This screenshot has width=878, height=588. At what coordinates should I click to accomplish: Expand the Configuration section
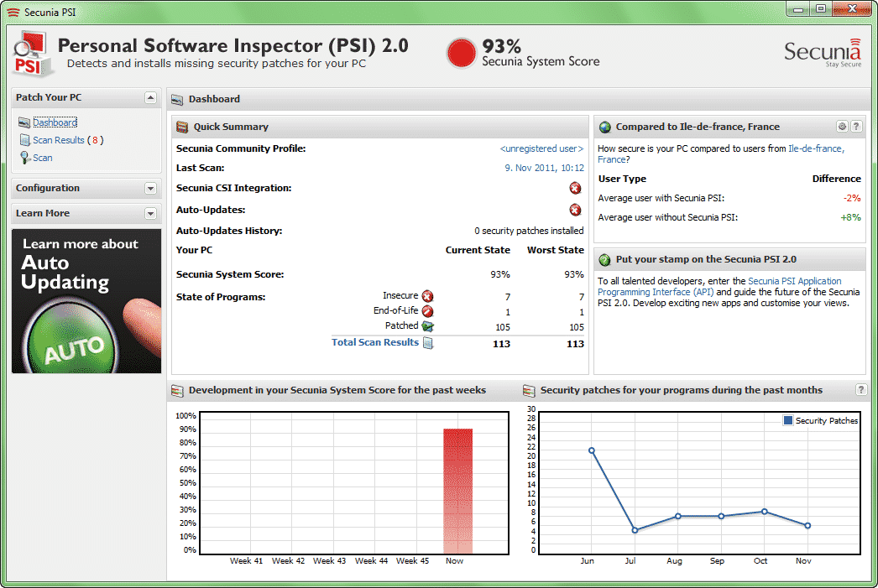(x=150, y=188)
